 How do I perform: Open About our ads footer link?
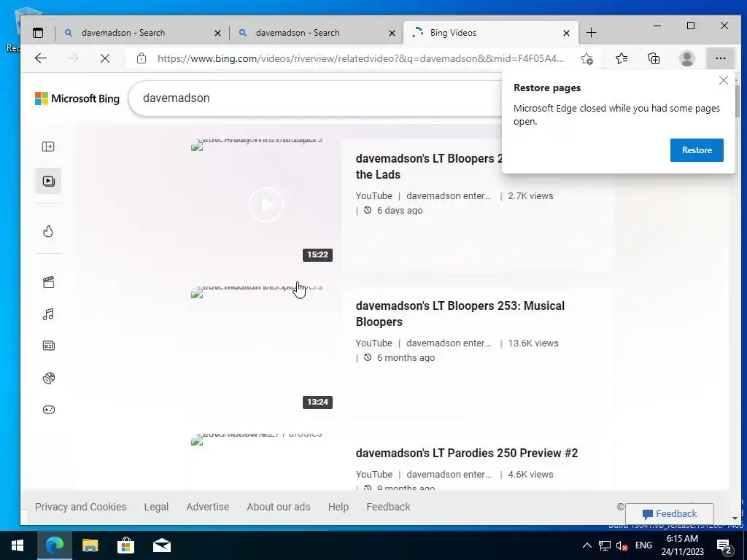278,507
